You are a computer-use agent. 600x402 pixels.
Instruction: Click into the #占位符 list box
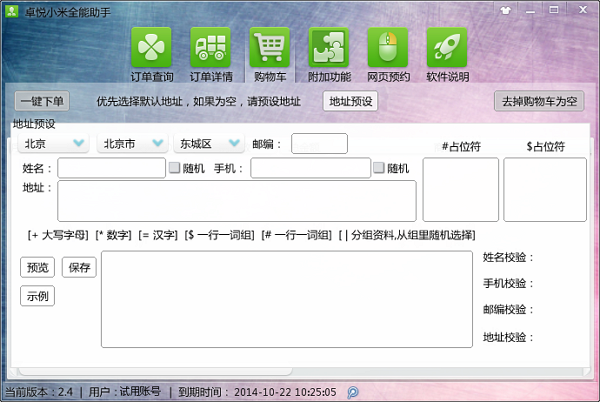point(461,189)
